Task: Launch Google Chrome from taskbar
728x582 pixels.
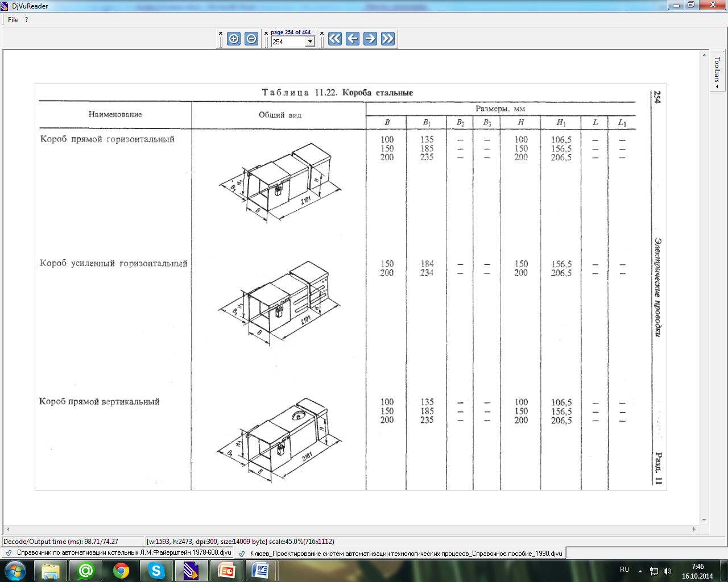Action: point(121,571)
